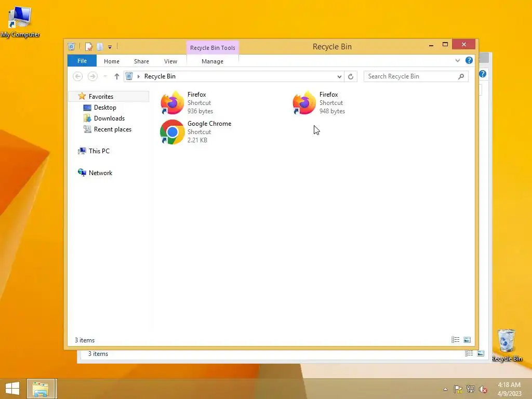Click the 3 items status text in front window
532x399 pixels.
click(x=85, y=340)
